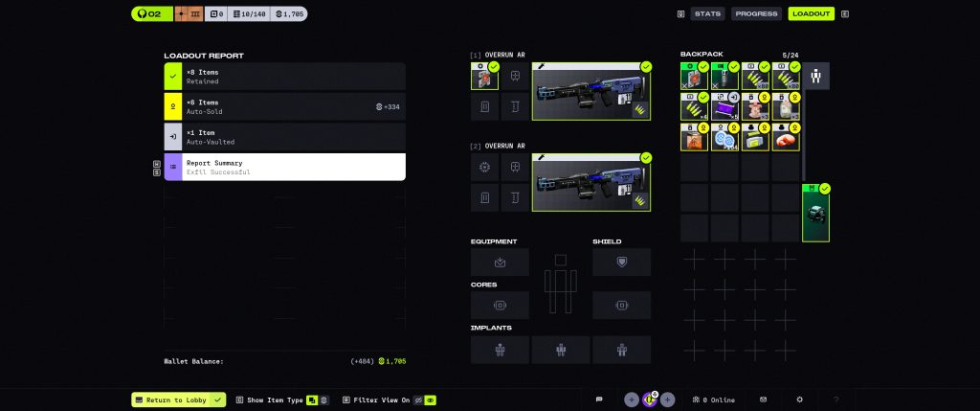The height and width of the screenshot is (411, 980).
Task: Click the first Implants slot icon
Action: coord(500,349)
